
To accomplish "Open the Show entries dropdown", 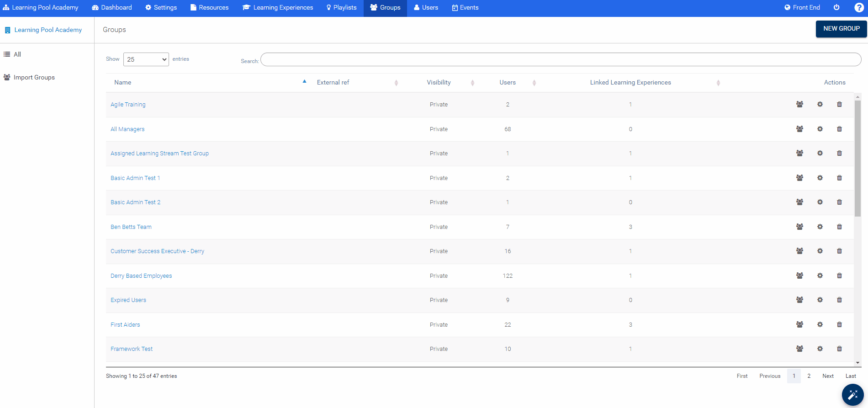I will 146,59.
